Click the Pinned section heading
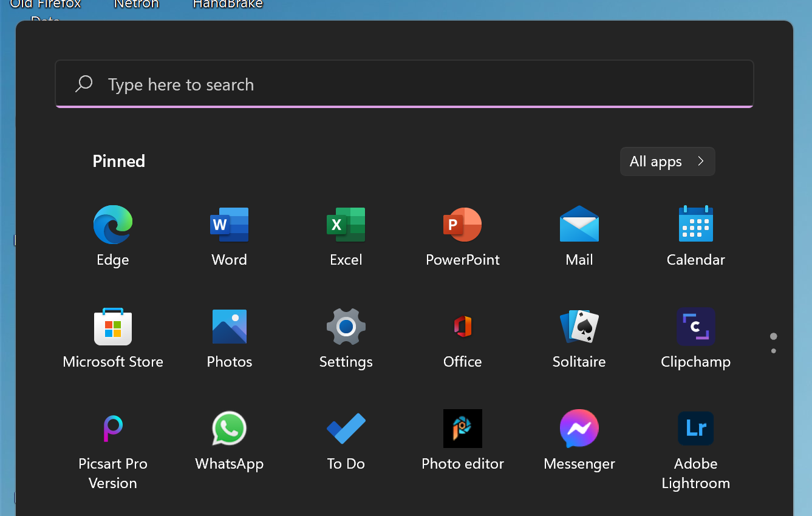 pos(119,161)
